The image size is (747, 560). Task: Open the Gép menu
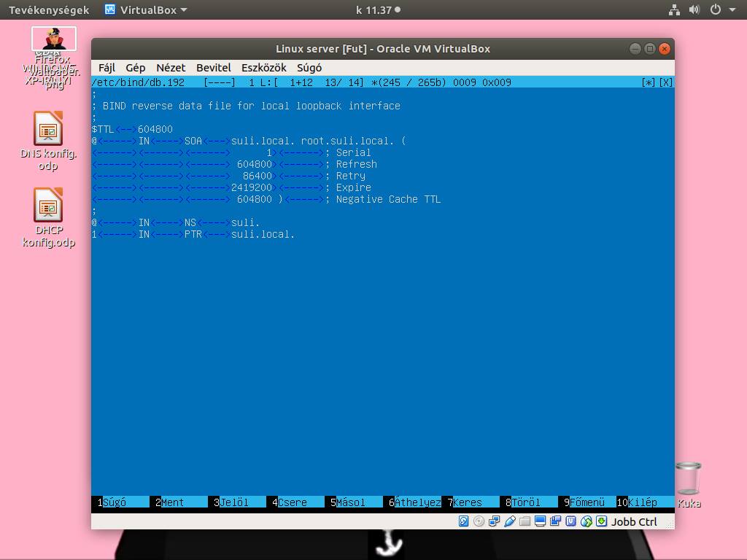tap(135, 67)
